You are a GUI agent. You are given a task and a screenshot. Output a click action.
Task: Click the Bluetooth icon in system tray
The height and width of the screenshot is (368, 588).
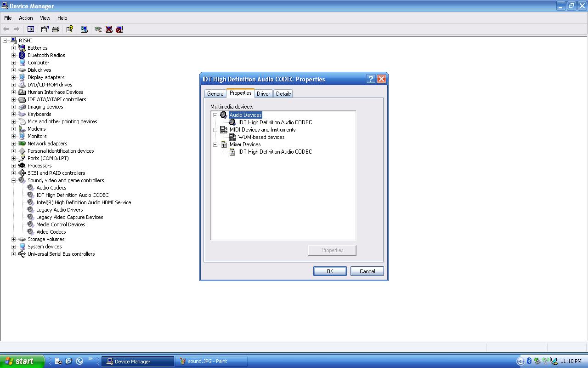(529, 361)
